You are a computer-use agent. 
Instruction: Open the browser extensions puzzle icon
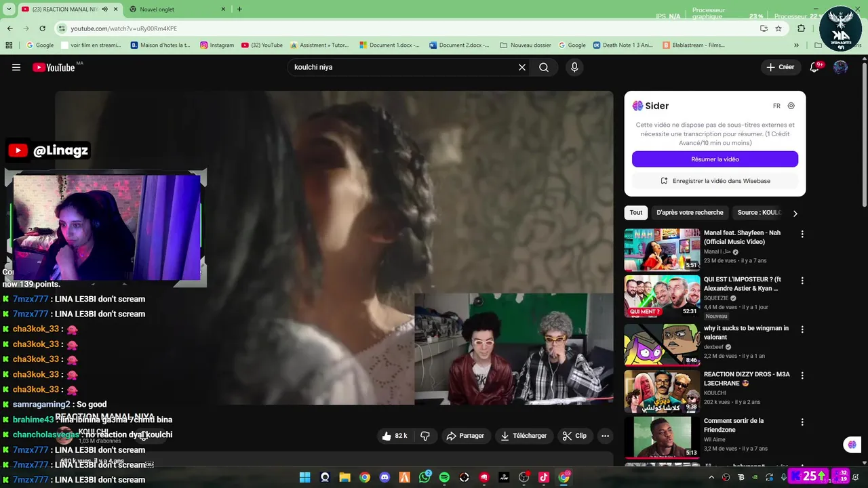click(x=802, y=28)
